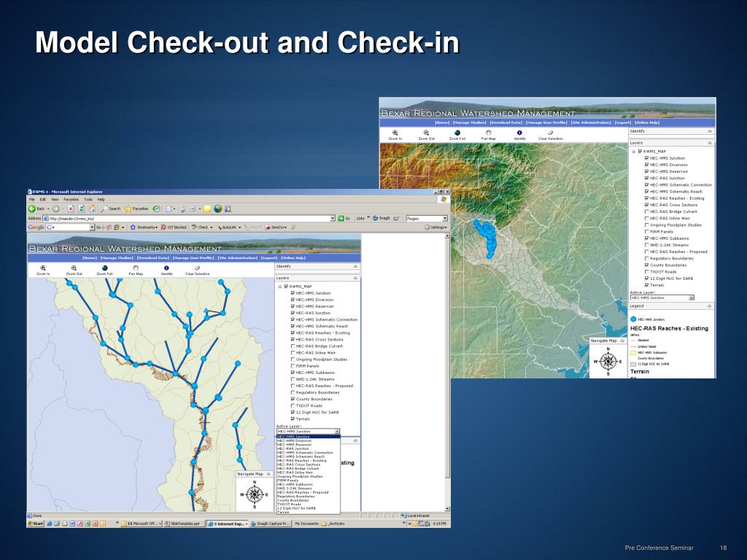Check FIRM Panels layer in IE window
Screen dimensions: 747x560
293,366
